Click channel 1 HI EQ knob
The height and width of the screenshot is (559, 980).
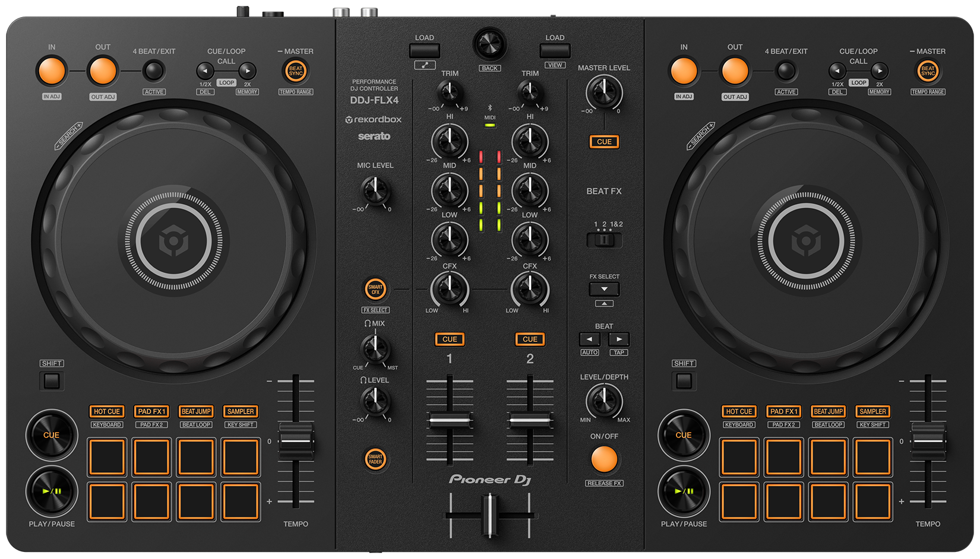(450, 141)
